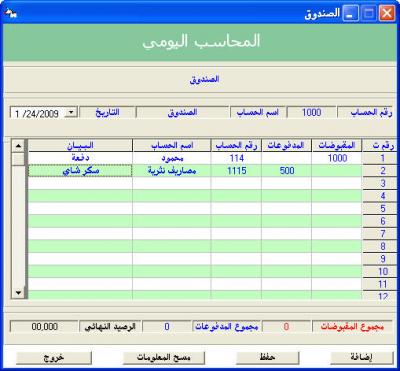
Task: Click the مسح المعلومات button
Action: point(164,358)
